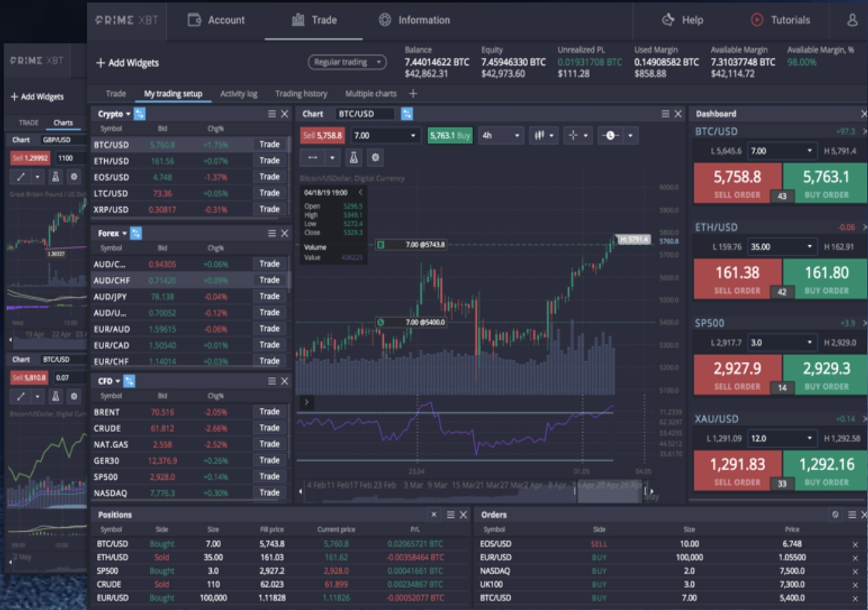Switch to the Trading history tab

(x=301, y=93)
